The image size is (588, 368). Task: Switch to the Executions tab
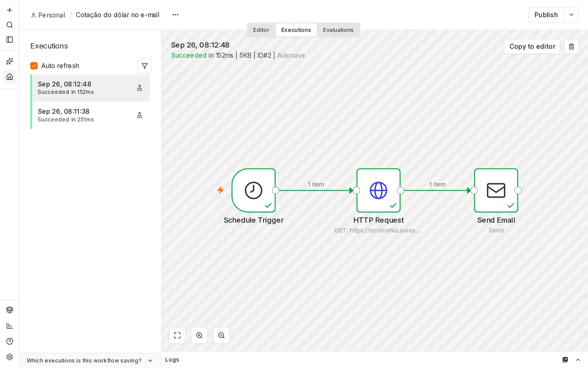click(296, 30)
